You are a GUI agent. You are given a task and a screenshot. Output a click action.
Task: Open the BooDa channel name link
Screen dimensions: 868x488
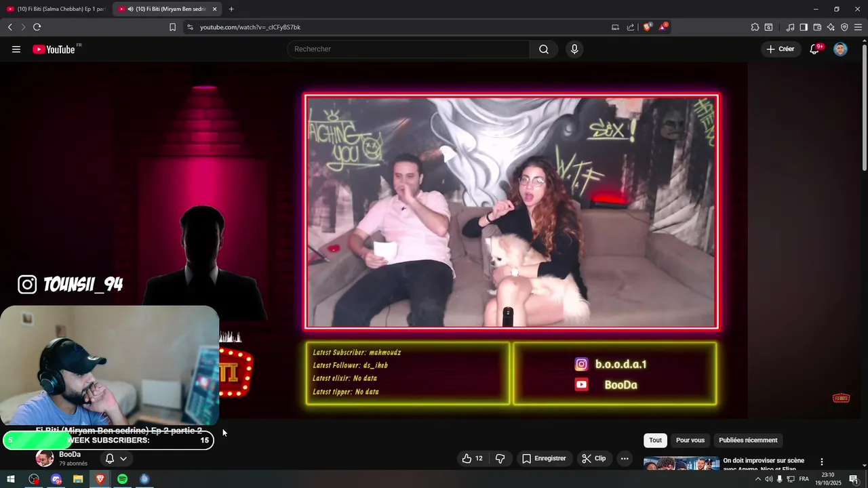(x=70, y=455)
